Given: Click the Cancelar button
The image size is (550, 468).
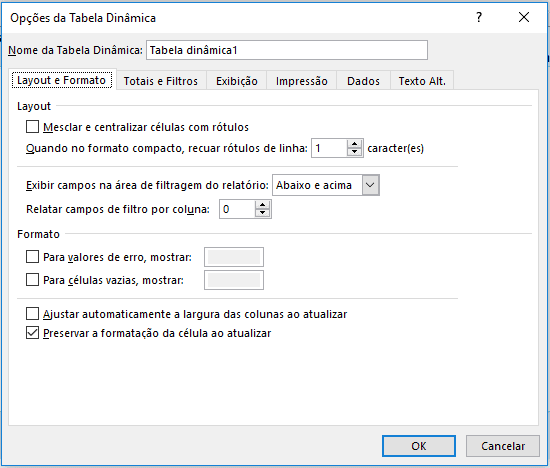Looking at the screenshot, I should coord(503,446).
